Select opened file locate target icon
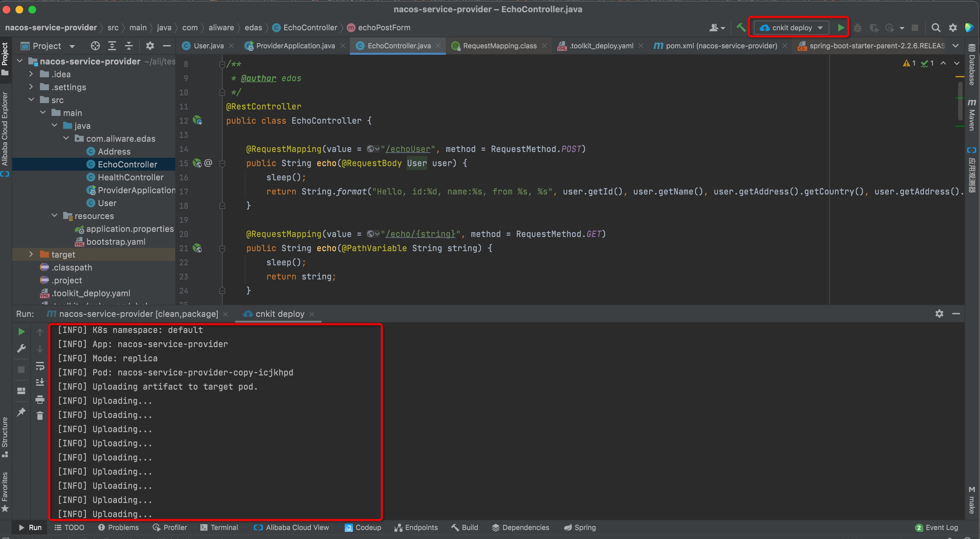Viewport: 980px width, 539px height. (x=95, y=46)
